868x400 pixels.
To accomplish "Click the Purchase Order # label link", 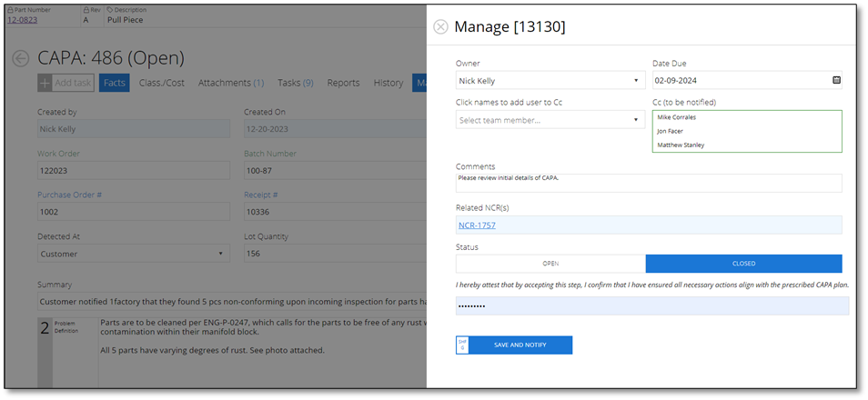I will coord(69,195).
